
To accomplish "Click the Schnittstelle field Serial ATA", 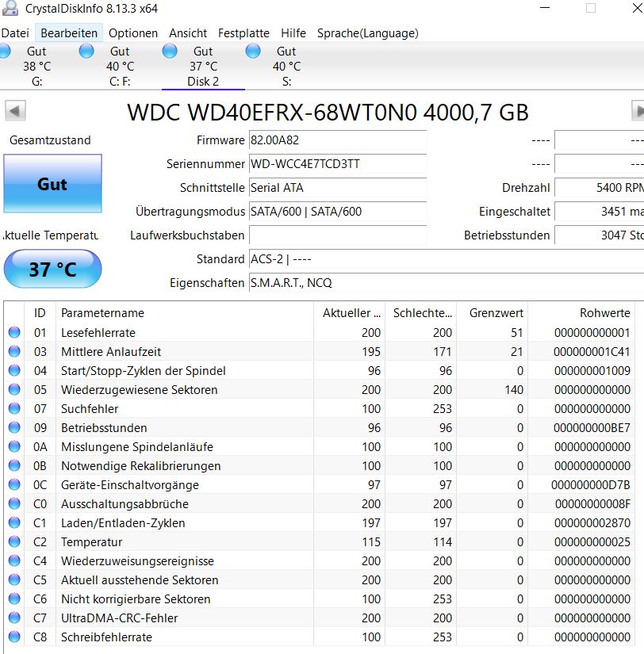I will [338, 188].
